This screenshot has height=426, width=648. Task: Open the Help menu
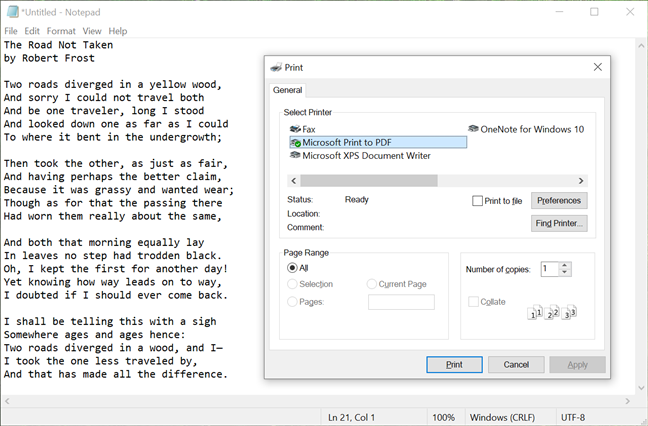point(118,31)
